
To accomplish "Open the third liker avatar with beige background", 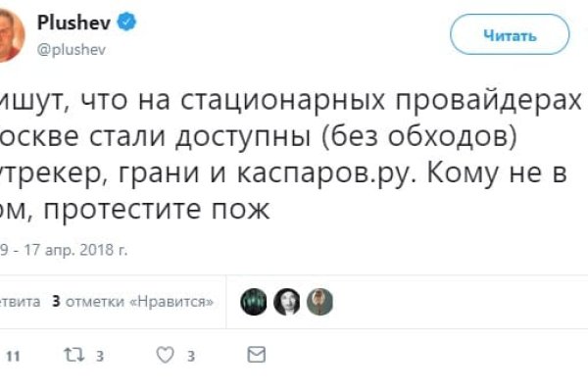I will coord(318,302).
